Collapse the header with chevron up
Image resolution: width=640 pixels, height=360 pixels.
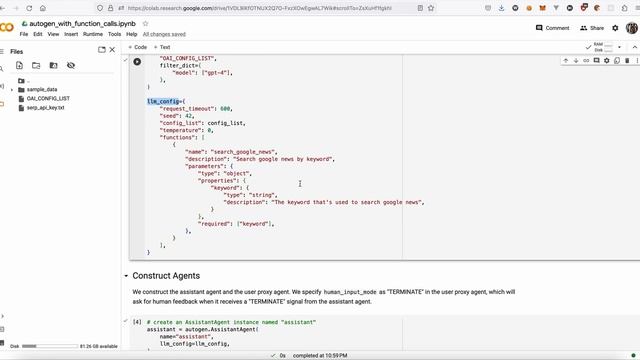tap(635, 47)
